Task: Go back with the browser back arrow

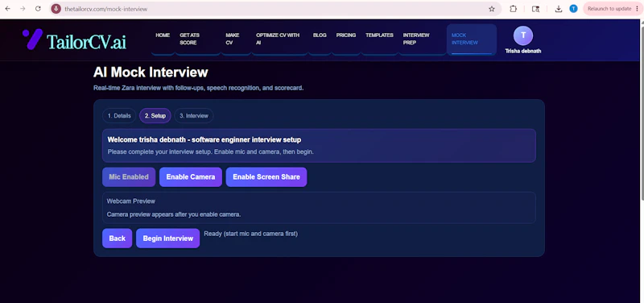Action: 8,9
